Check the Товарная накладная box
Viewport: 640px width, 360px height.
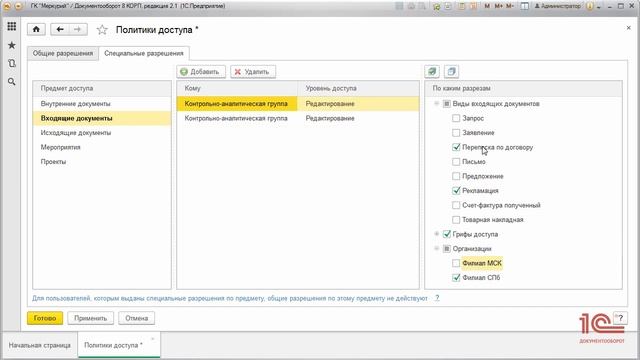point(456,220)
